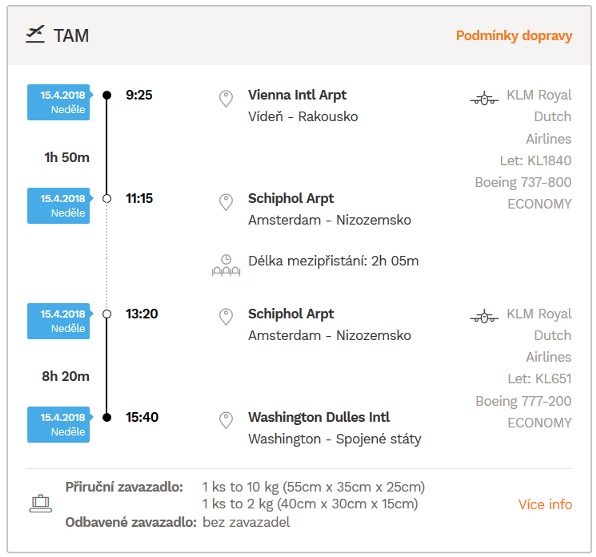
Task: Click the airplane icon beside flight KL651
Action: pyautogui.click(x=484, y=316)
